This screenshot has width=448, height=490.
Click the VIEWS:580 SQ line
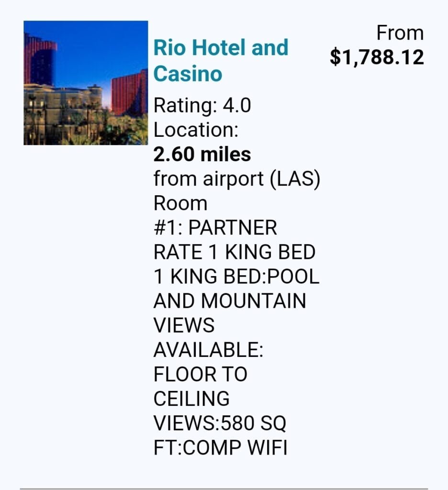[220, 423]
